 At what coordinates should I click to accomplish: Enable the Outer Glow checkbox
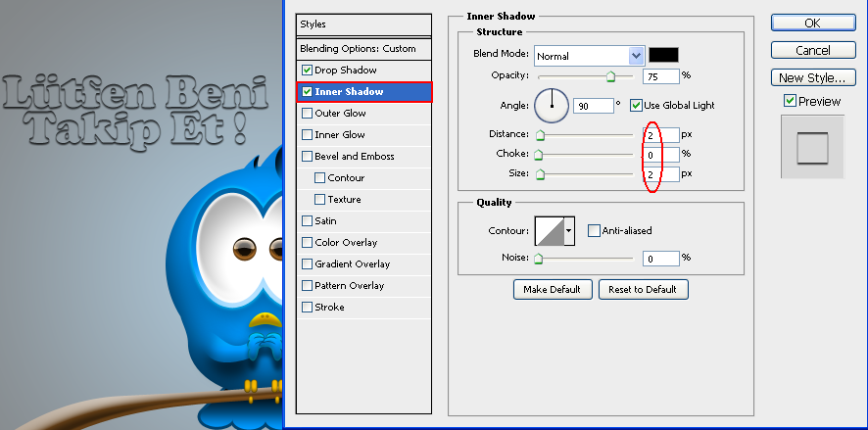click(x=307, y=114)
